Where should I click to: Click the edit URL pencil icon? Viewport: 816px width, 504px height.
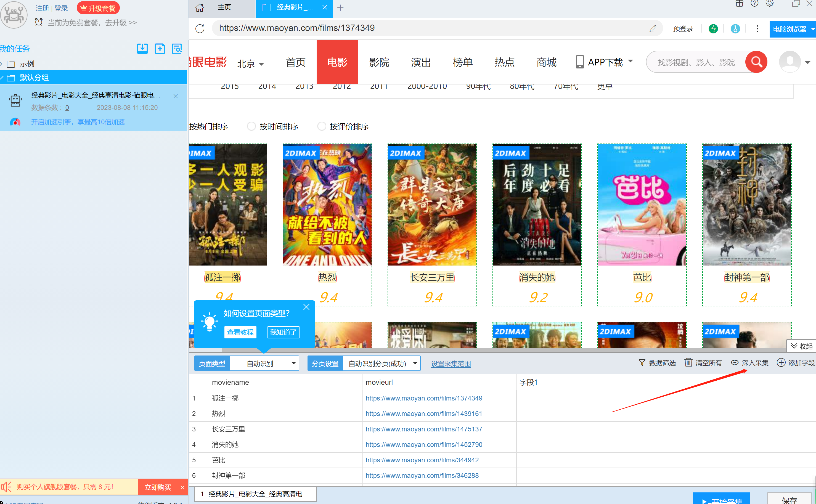pyautogui.click(x=653, y=29)
